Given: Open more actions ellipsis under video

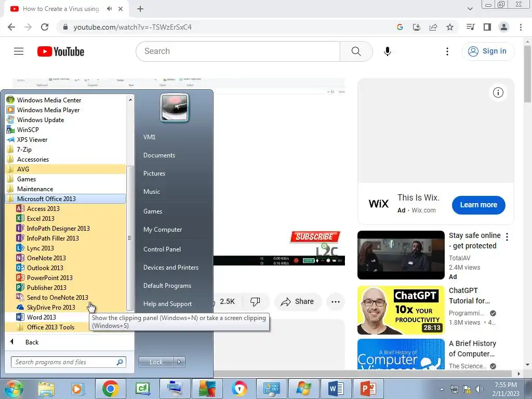Looking at the screenshot, I should [x=336, y=302].
